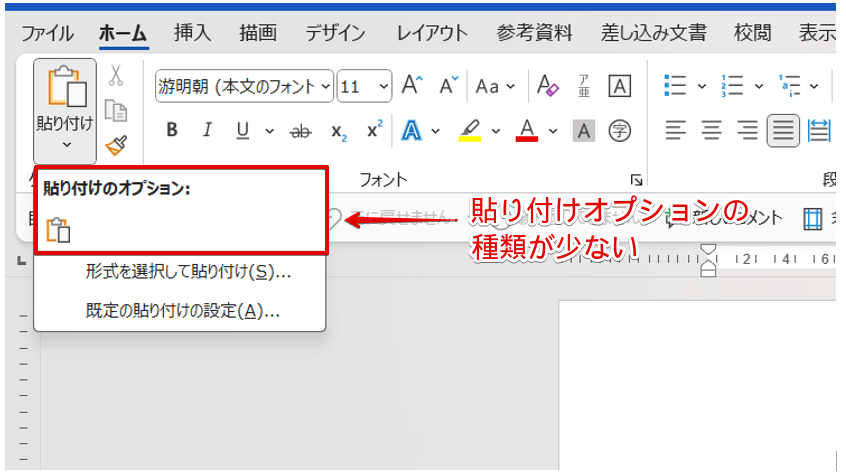Click the multilevel list icon

point(790,86)
